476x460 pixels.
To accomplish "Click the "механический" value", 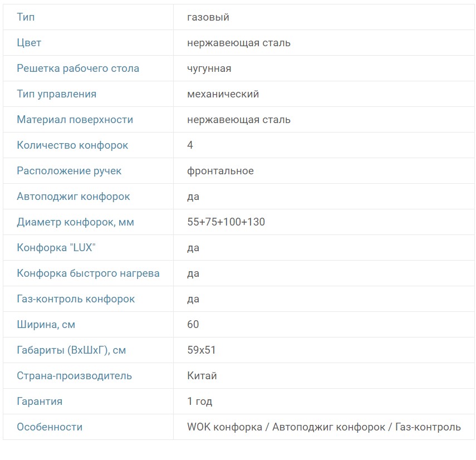I will (x=223, y=94).
